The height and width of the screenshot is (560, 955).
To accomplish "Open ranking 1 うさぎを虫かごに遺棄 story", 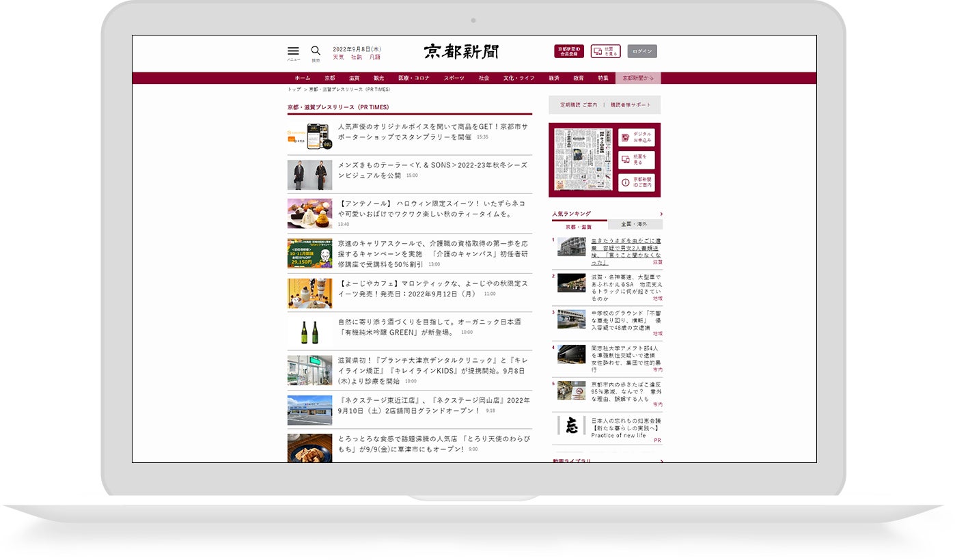I will point(626,251).
